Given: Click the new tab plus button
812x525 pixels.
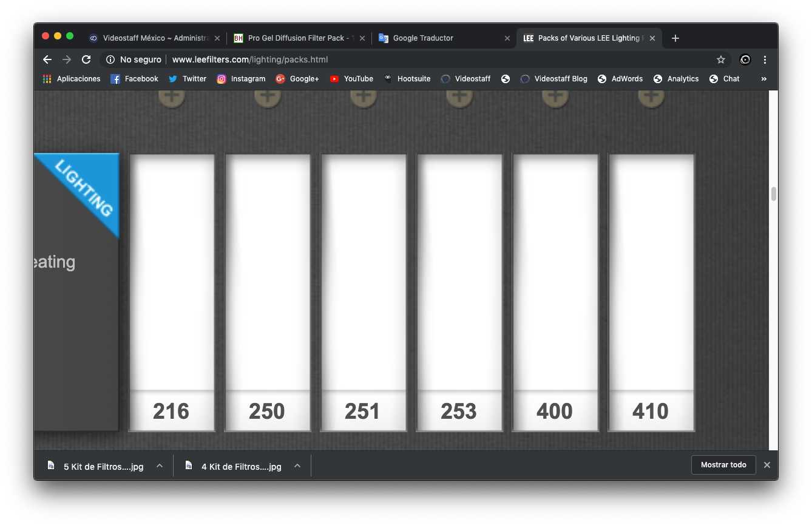Looking at the screenshot, I should pos(675,38).
